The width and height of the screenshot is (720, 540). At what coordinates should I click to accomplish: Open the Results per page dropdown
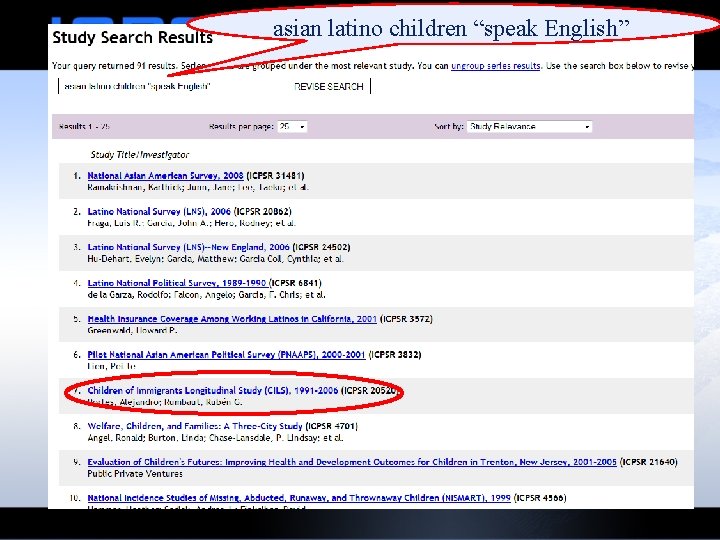pyautogui.click(x=292, y=127)
